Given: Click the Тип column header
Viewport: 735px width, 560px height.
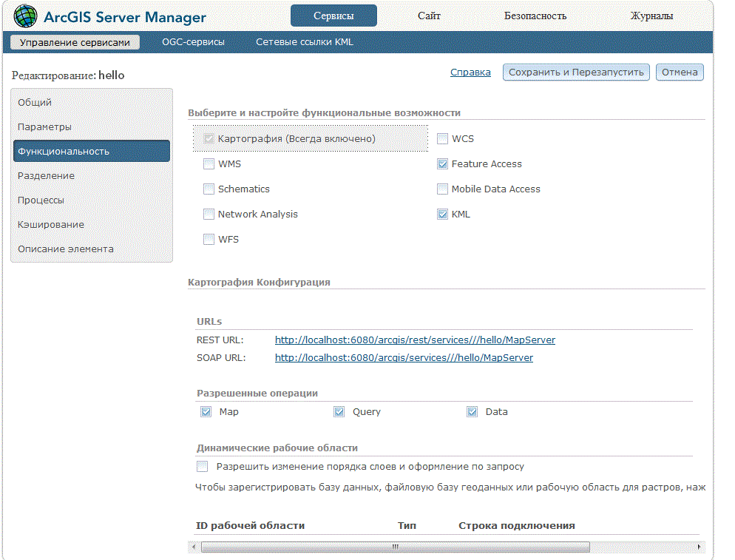Looking at the screenshot, I should (407, 526).
